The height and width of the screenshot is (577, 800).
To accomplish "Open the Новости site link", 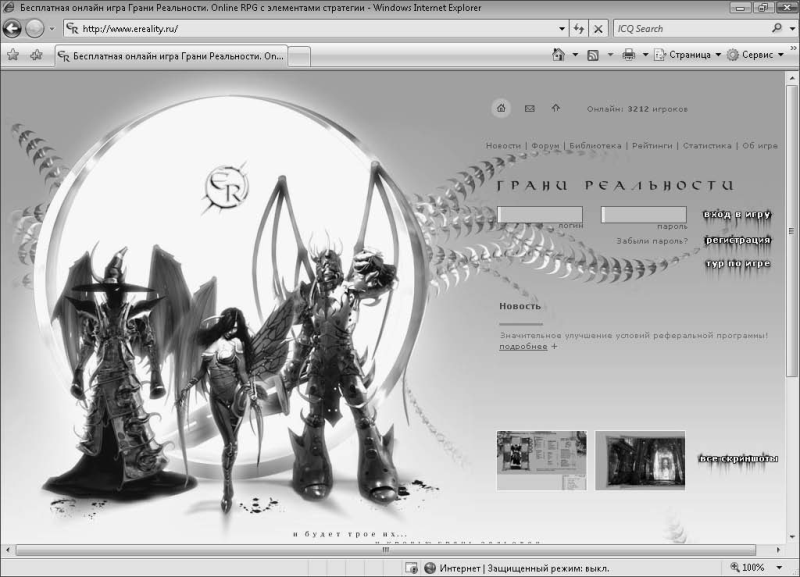I will click(503, 146).
